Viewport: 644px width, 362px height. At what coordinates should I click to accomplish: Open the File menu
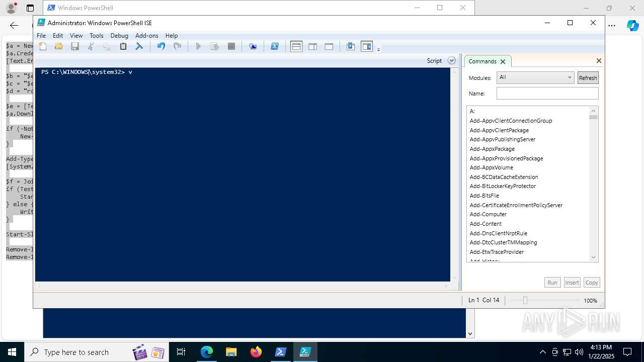pyautogui.click(x=41, y=35)
